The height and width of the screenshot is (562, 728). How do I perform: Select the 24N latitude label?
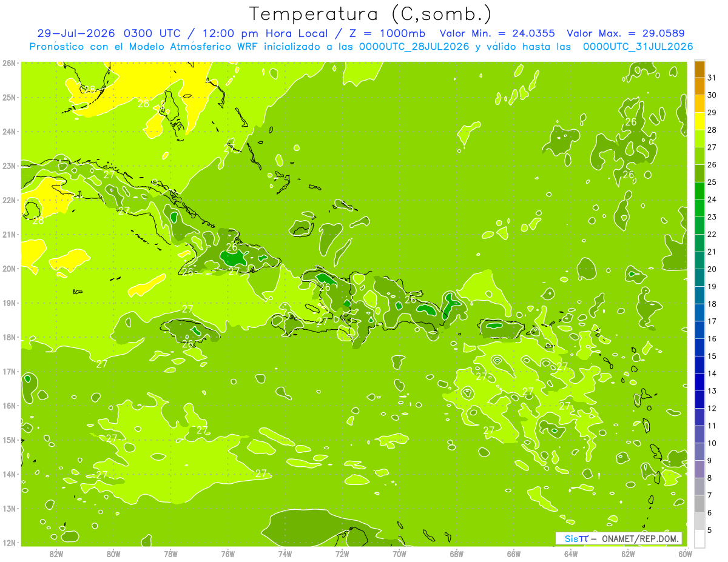(x=9, y=132)
